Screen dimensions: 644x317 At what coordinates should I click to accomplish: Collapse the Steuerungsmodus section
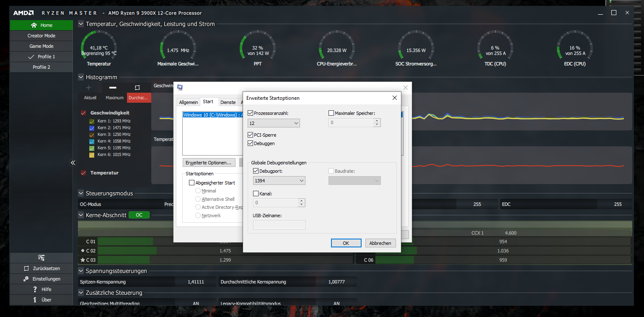81,193
